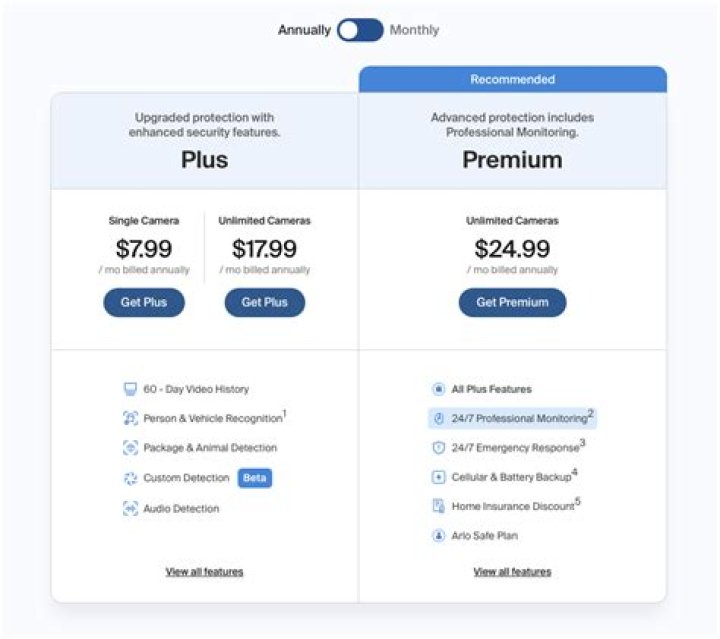Click the Home Insurance Discount icon
Viewport: 720px width, 639px height.
tap(438, 506)
